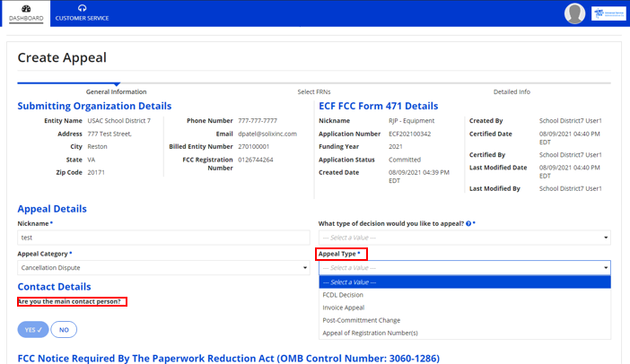
Task: Open Customer Service via headset icon
Action: 82,8
